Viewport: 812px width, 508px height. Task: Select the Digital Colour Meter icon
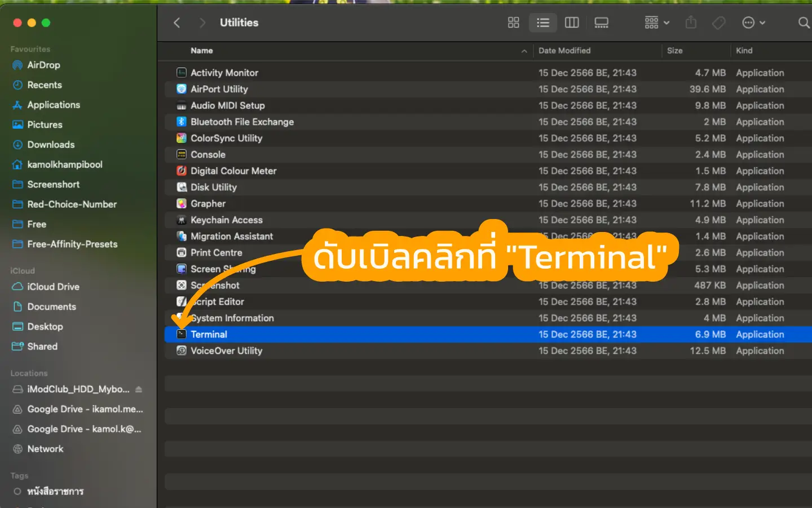(x=182, y=171)
